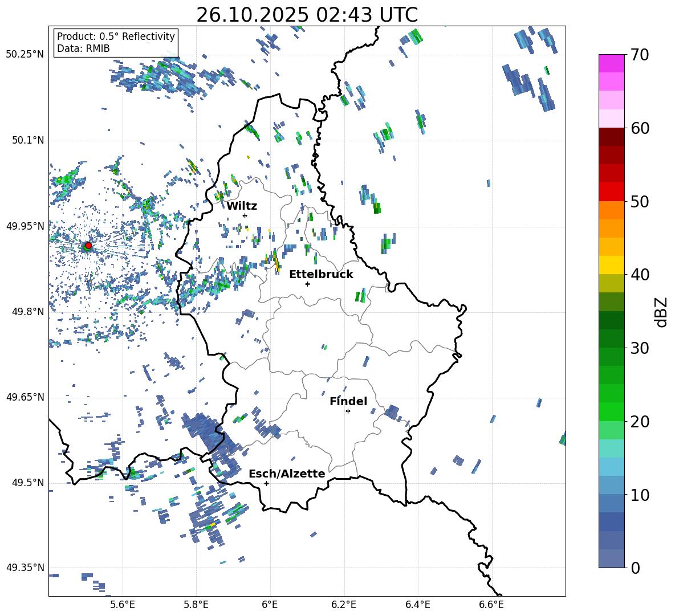675x616 pixels.
Task: Click the Product 0.5° Reflectivity info box
Action: (x=116, y=43)
